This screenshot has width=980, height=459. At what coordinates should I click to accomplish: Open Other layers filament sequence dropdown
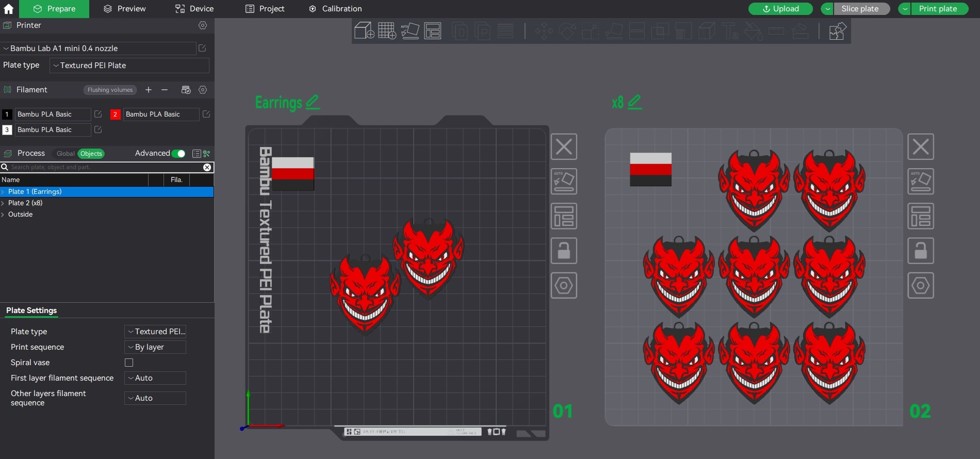click(155, 398)
